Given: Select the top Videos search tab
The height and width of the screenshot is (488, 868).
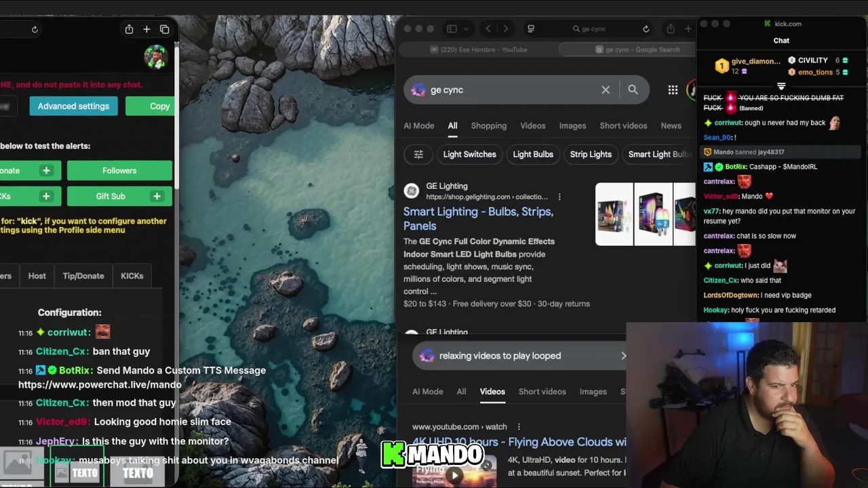Looking at the screenshot, I should tap(532, 126).
